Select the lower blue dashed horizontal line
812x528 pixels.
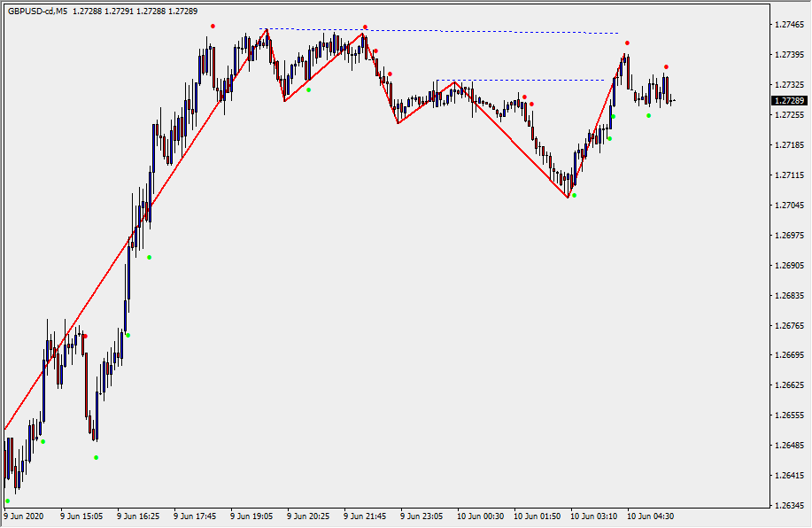click(531, 80)
